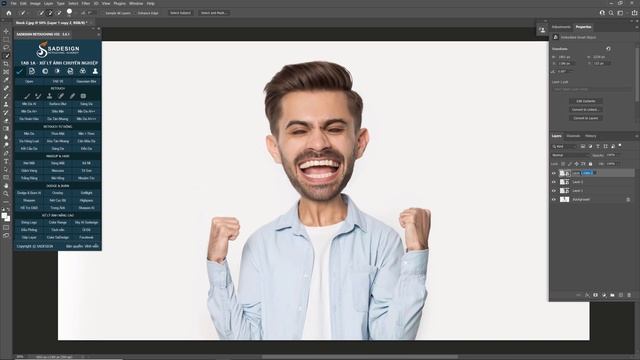
Task: Click the Select Subject button
Action: [180, 13]
